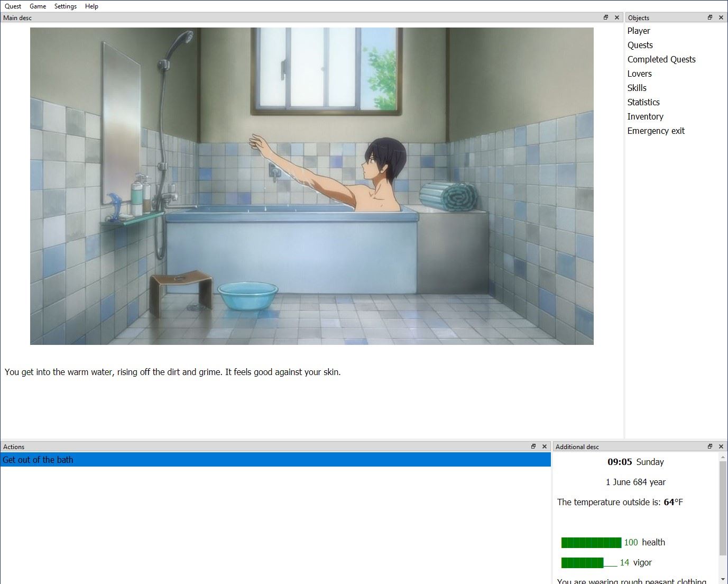The image size is (728, 584).
Task: Close the Main desc panel
Action: point(616,17)
